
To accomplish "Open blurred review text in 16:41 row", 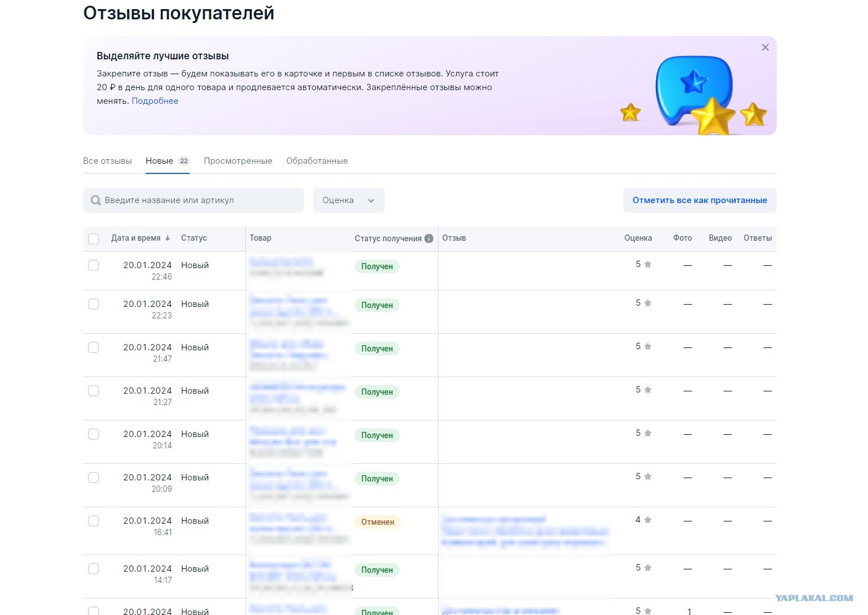I will coord(525,531).
